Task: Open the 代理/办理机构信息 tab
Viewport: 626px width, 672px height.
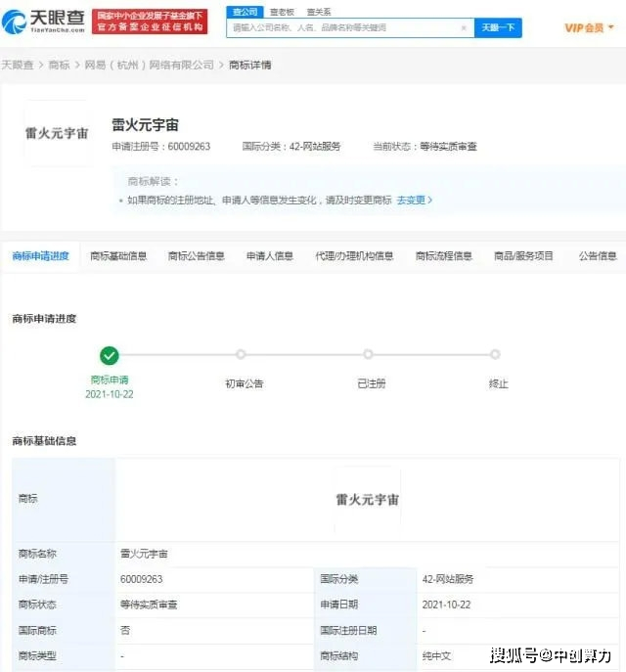Action: [354, 256]
